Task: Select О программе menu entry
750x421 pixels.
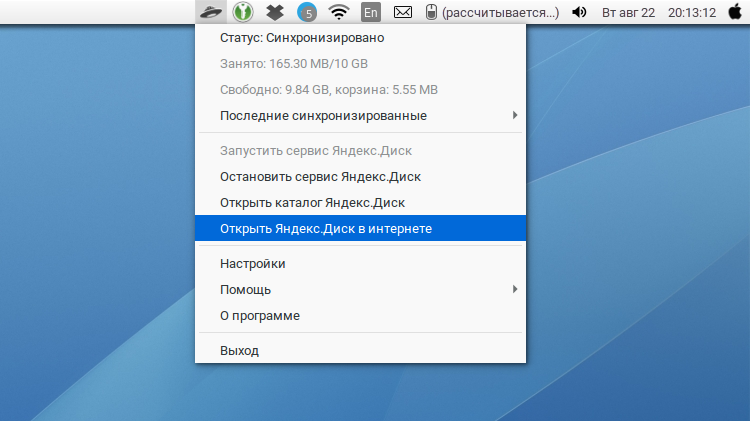Action: click(x=360, y=315)
